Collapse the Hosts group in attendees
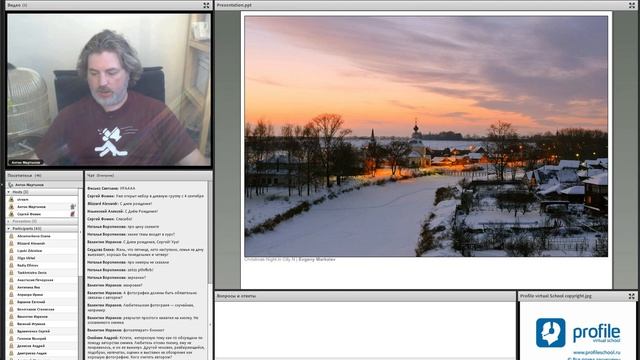The image size is (640, 360). pos(9,192)
